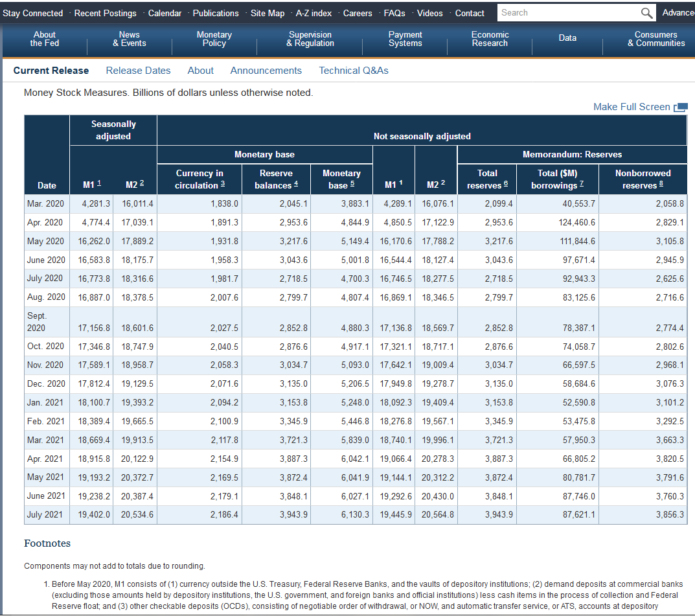This screenshot has height=616, width=695.
Task: Switch to the Release Dates tab
Action: point(138,71)
